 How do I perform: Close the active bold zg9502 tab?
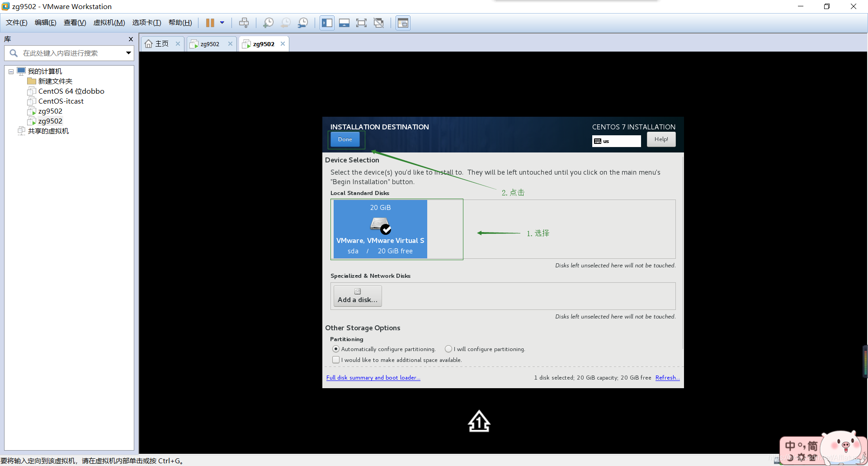[x=283, y=44]
